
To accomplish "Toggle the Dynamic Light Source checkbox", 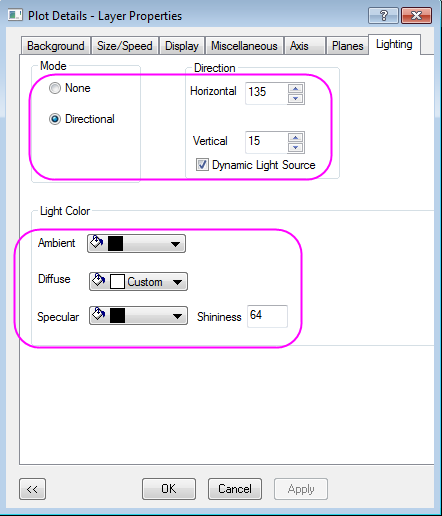I will pos(202,165).
